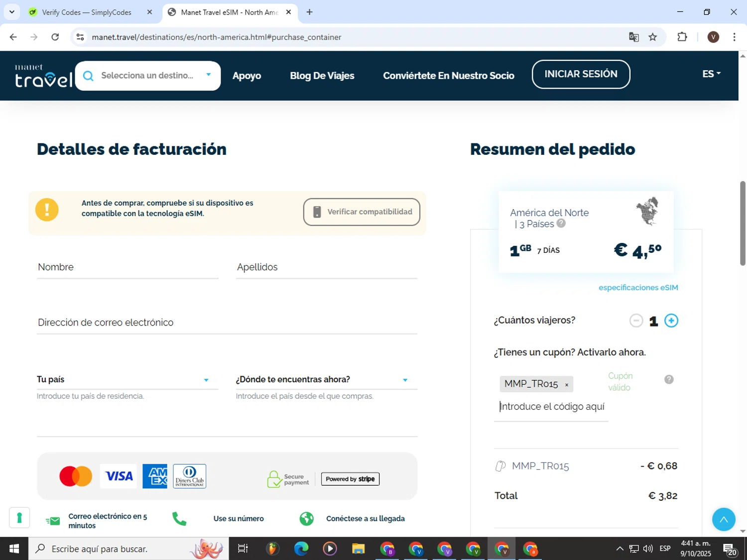Click the VISA payment logo
Image resolution: width=747 pixels, height=560 pixels.
click(x=119, y=476)
